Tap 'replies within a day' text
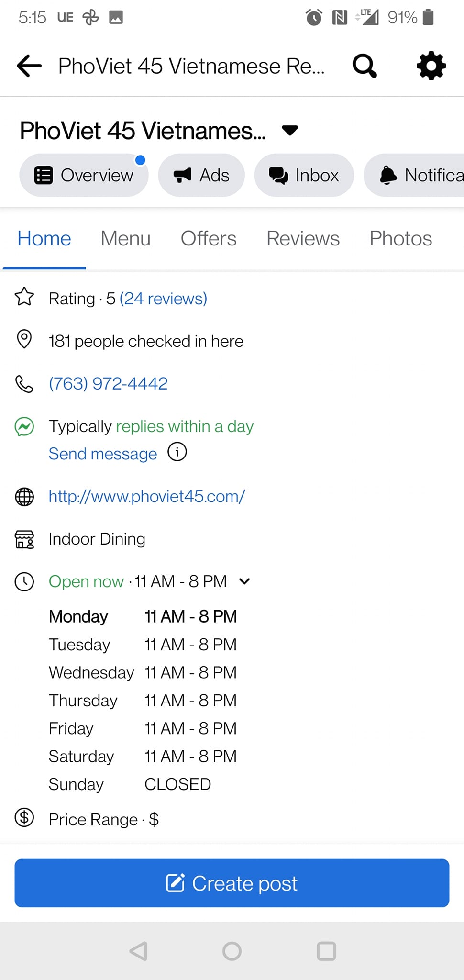 point(185,426)
